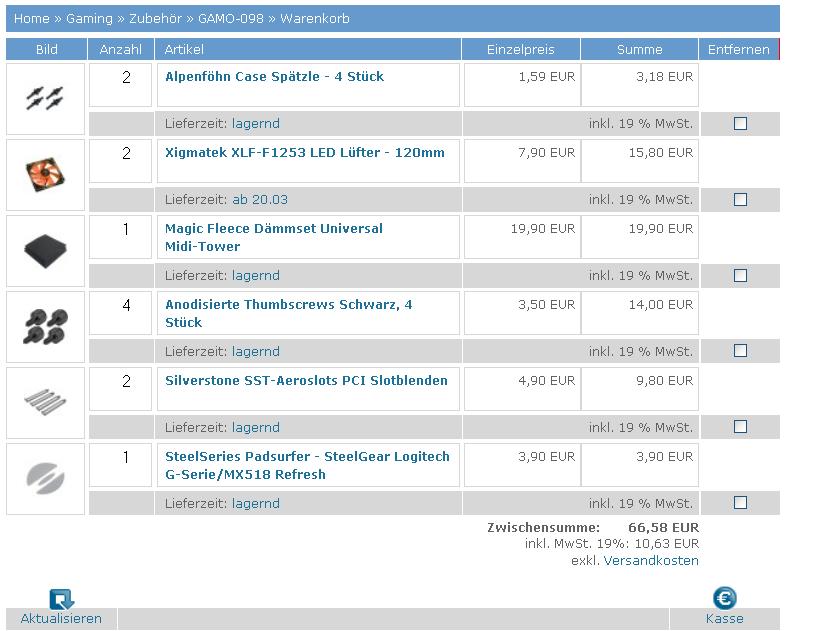Open SteelSeries Padsurfer SteelGear Logitech link
The height and width of the screenshot is (631, 840).
(308, 465)
